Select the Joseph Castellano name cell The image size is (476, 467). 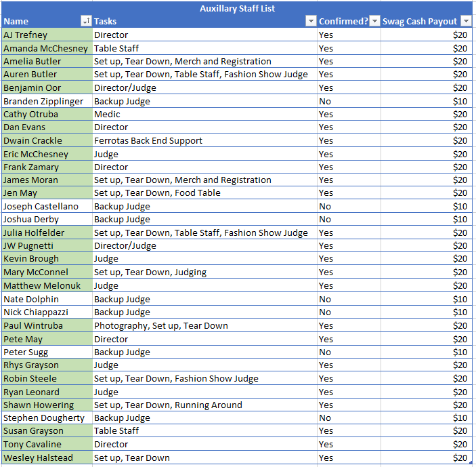[x=47, y=206]
